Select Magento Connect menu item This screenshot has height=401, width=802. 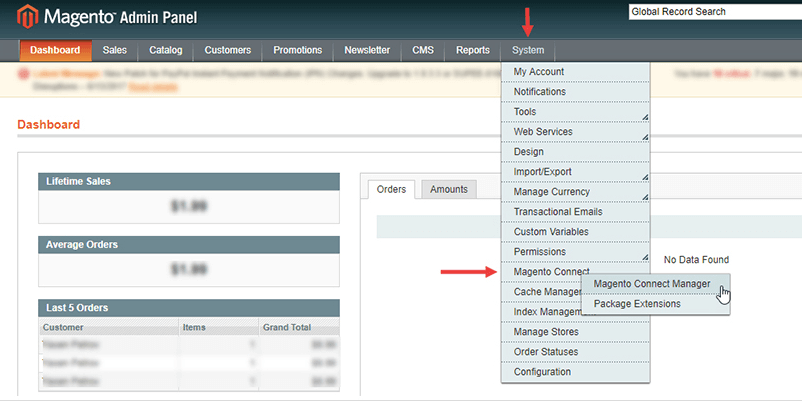pyautogui.click(x=551, y=272)
